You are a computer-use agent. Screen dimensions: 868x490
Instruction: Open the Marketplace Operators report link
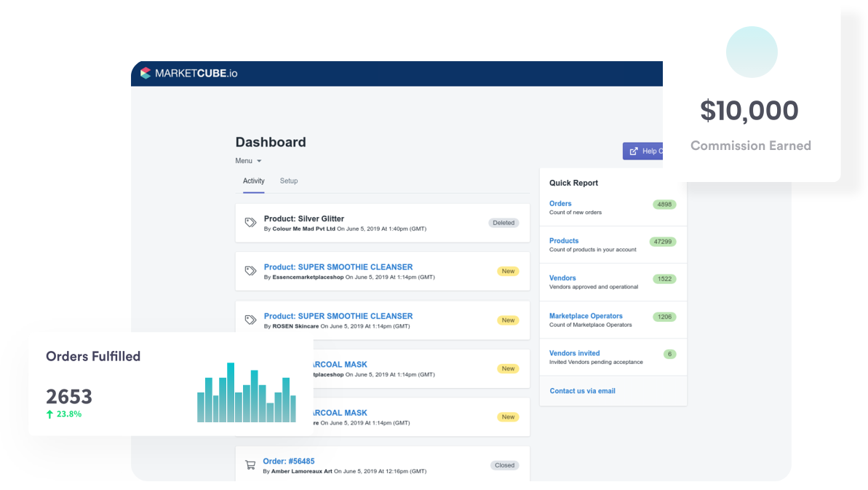point(585,315)
